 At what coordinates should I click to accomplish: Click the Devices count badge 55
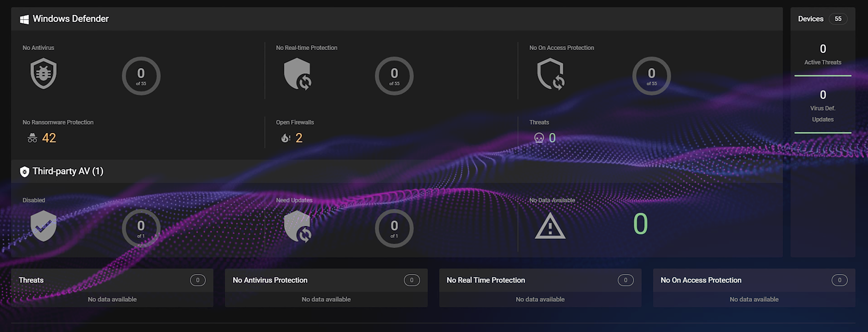838,19
